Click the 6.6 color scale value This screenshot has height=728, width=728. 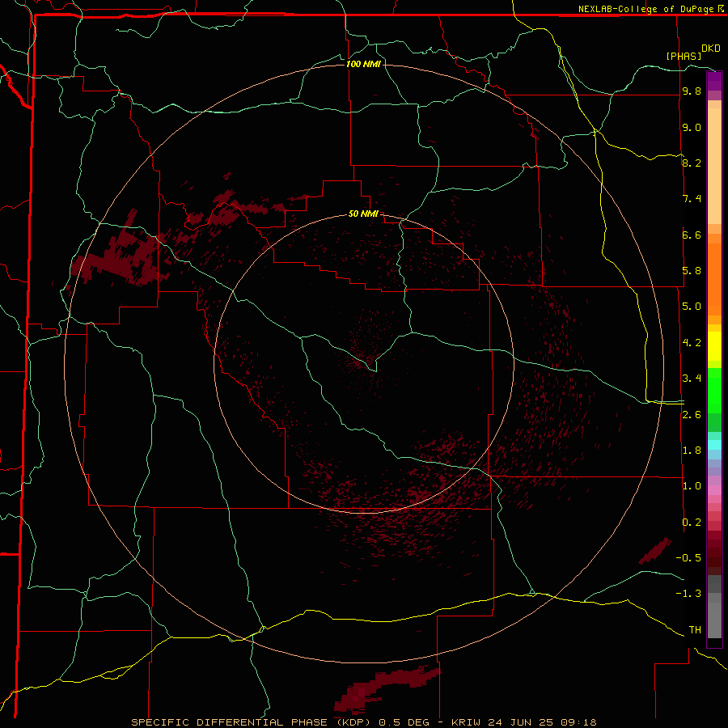coord(692,235)
